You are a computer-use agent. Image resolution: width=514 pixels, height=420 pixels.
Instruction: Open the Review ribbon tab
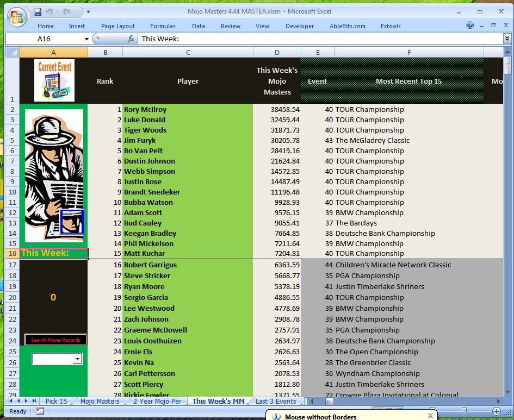click(x=231, y=26)
